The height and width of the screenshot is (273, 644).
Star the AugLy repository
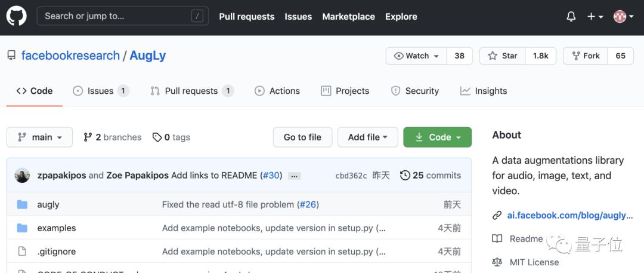pyautogui.click(x=502, y=56)
